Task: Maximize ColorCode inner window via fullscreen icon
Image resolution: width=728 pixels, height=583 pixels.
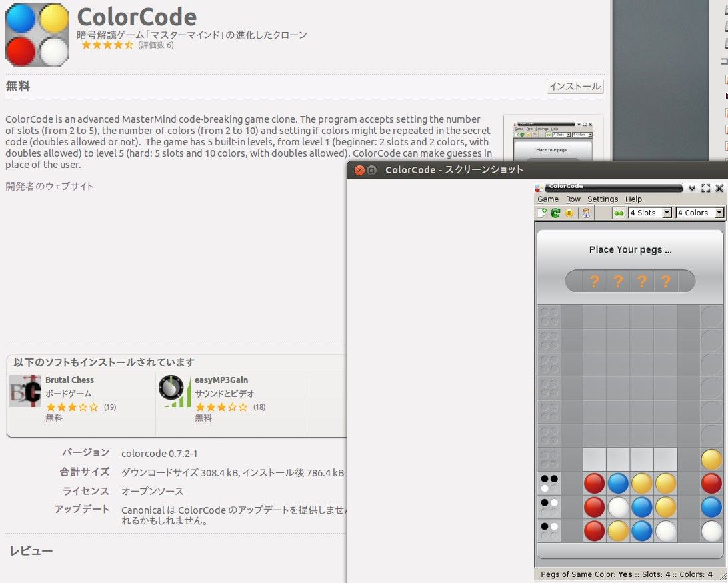Action: [x=706, y=188]
